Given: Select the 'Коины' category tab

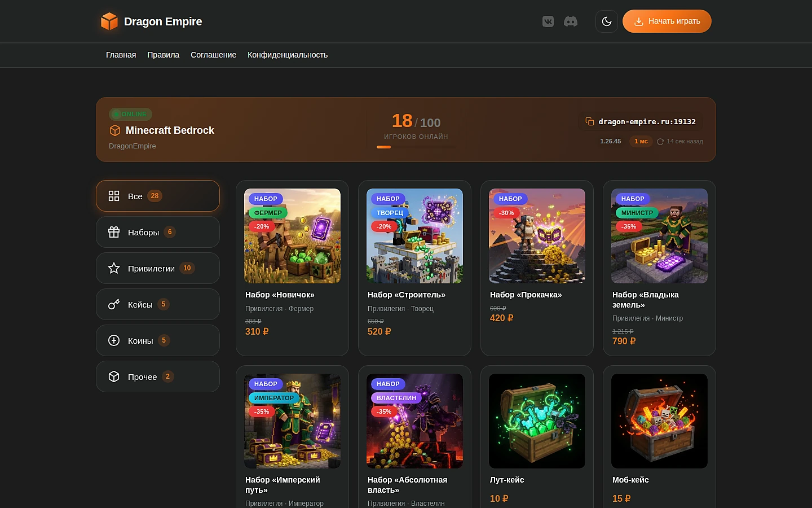Looking at the screenshot, I should click(158, 340).
